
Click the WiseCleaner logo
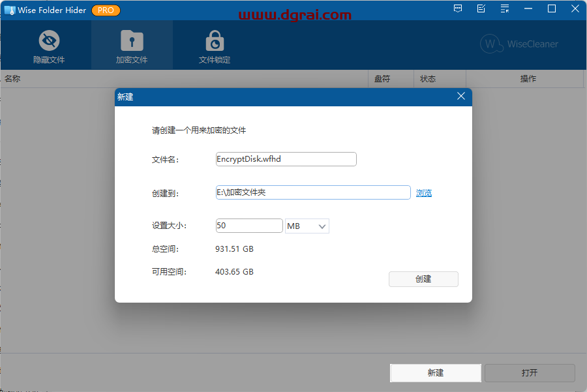point(519,44)
